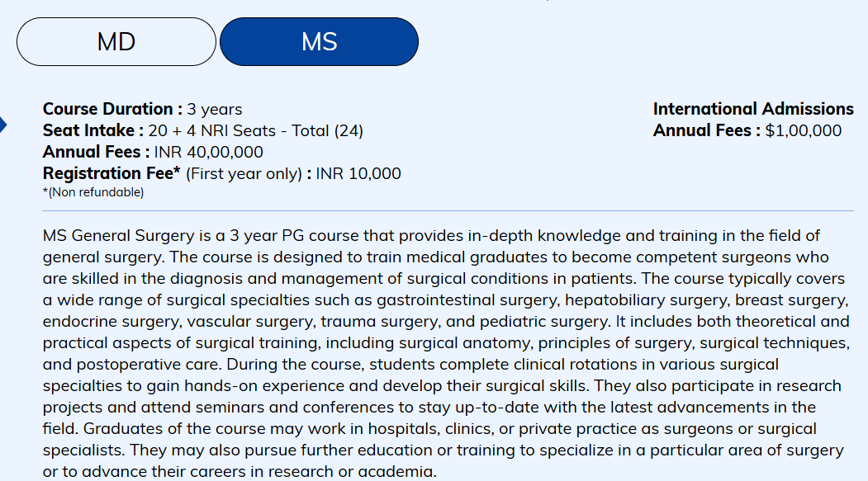Click the '*(Non refundable)' footnote

(x=93, y=192)
